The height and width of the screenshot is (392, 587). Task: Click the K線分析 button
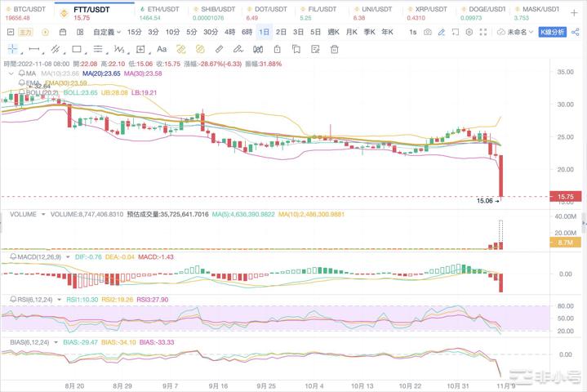pos(552,32)
